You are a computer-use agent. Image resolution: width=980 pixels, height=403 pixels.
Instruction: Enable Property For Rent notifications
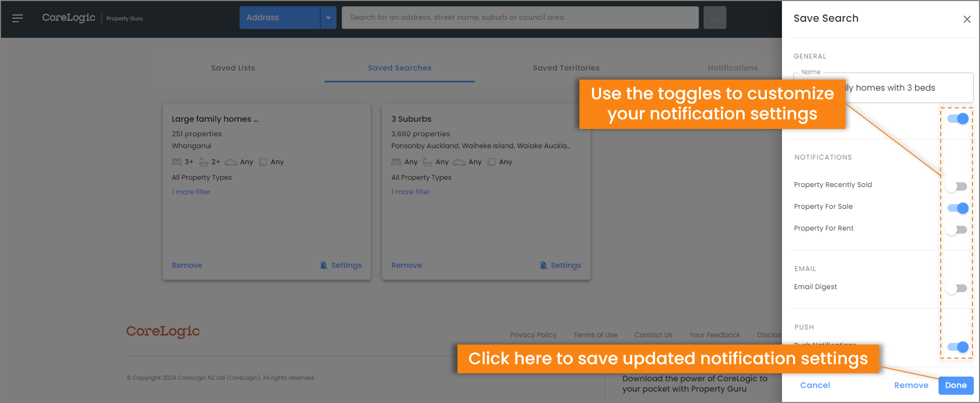(956, 230)
